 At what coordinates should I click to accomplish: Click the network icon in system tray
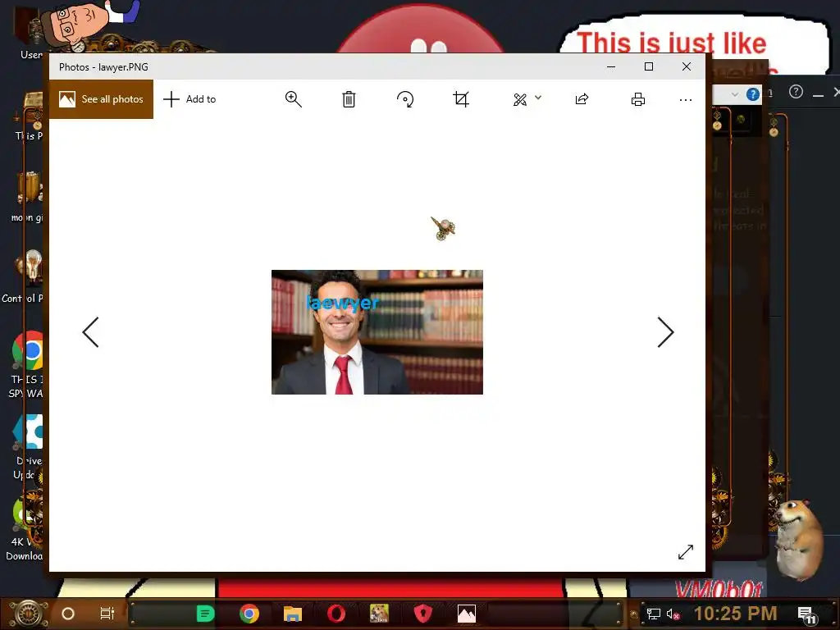pyautogui.click(x=653, y=614)
